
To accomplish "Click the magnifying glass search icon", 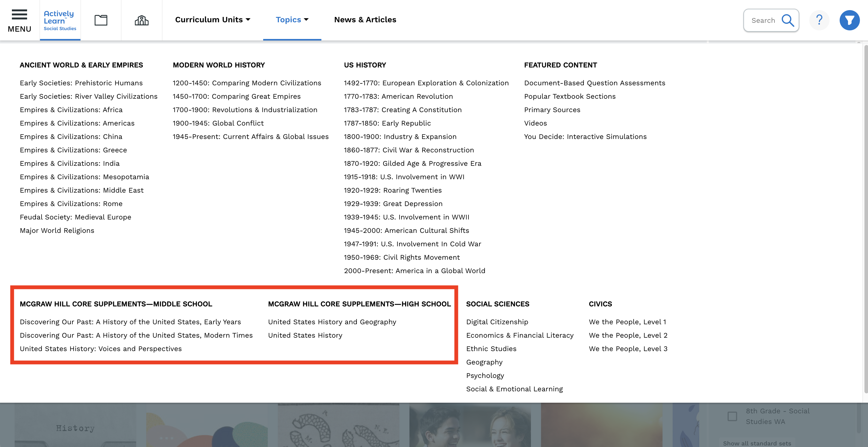I will 788,20.
